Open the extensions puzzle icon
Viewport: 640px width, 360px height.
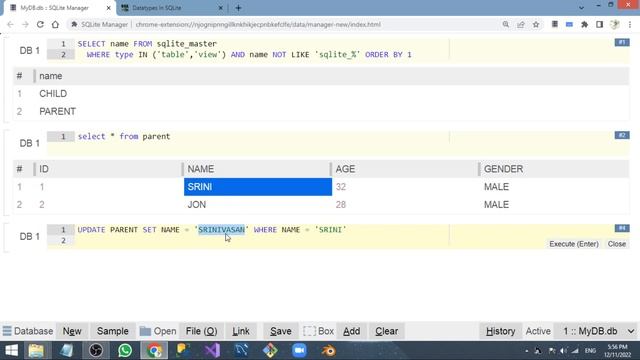[584, 24]
